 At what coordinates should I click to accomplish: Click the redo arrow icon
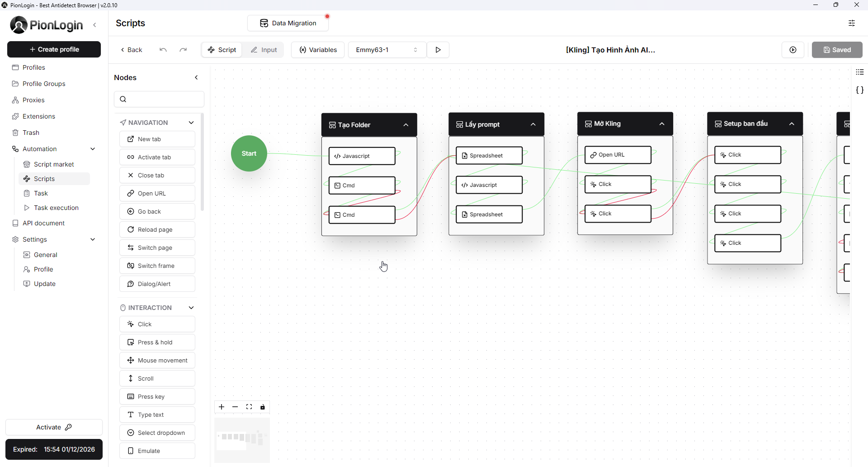coord(183,50)
